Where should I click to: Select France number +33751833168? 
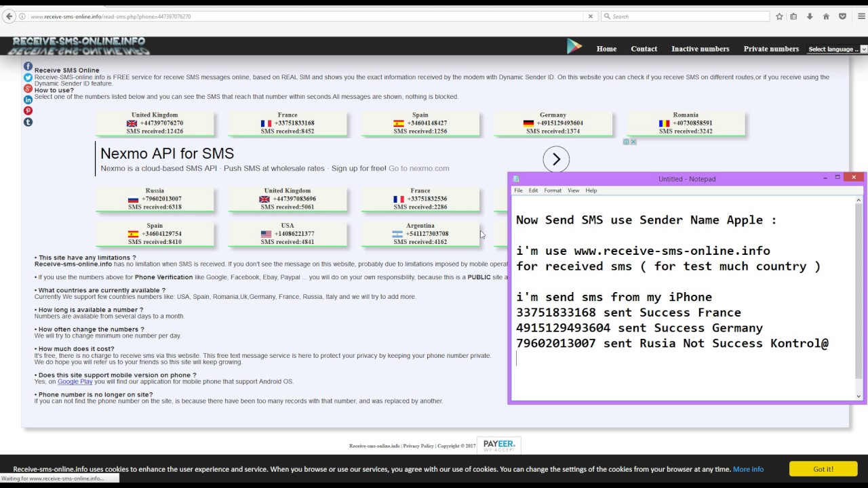coord(288,123)
